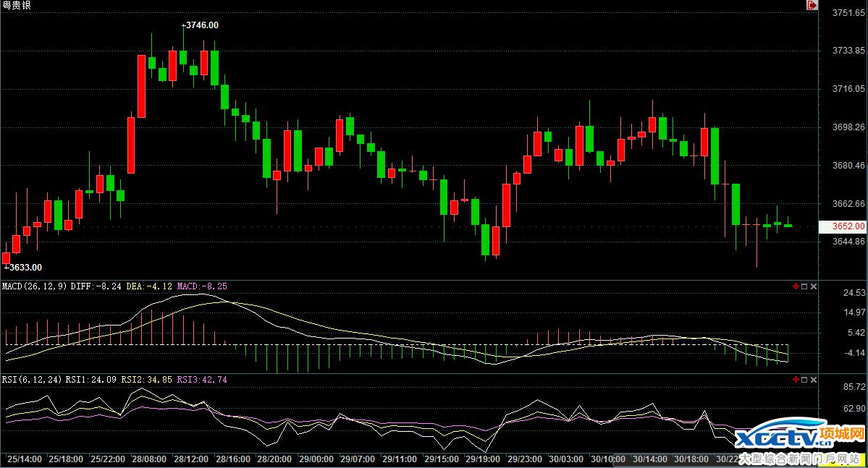Screen dimensions: 868x468
Task: Click the red exit arrow icon at top right
Action: pos(812,5)
